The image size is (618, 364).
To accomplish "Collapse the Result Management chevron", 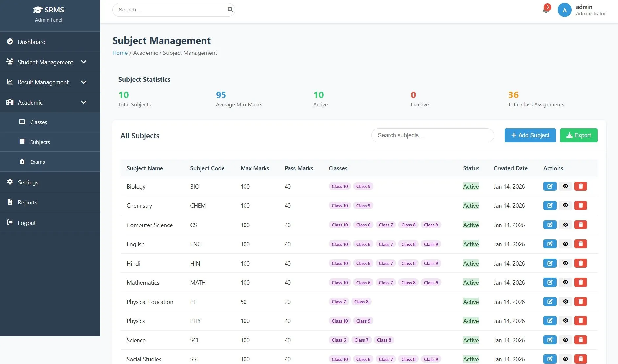I will [x=84, y=82].
